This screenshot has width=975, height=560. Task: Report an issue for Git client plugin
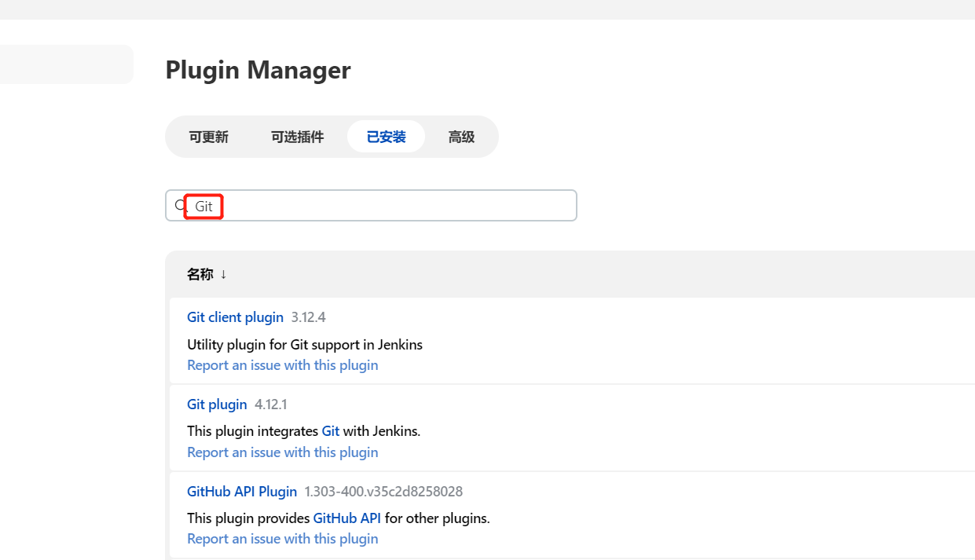pyautogui.click(x=283, y=365)
